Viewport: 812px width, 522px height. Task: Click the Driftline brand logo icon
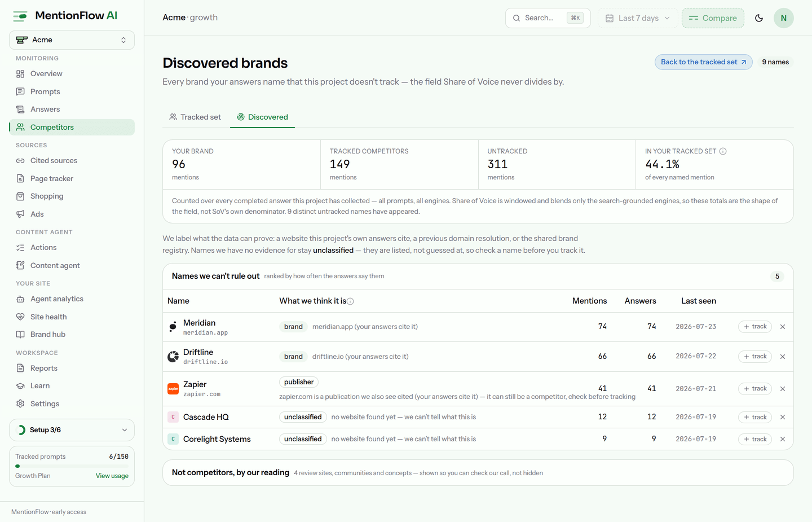173,357
